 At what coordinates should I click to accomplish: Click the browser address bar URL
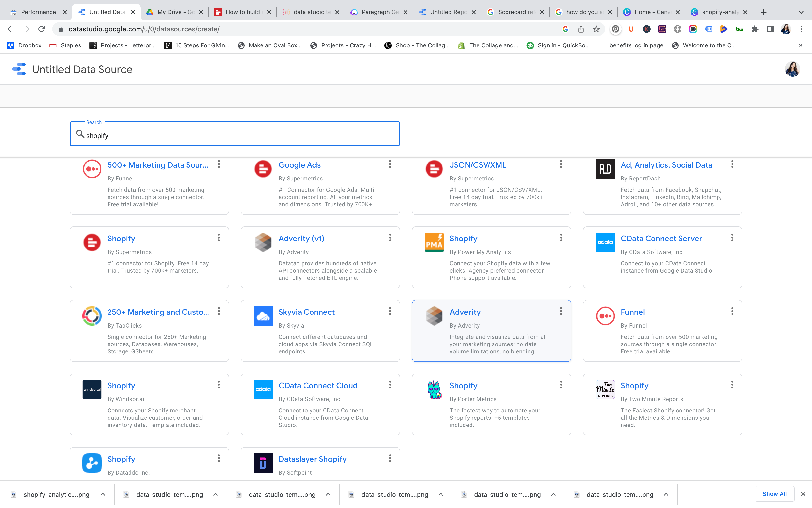144,29
